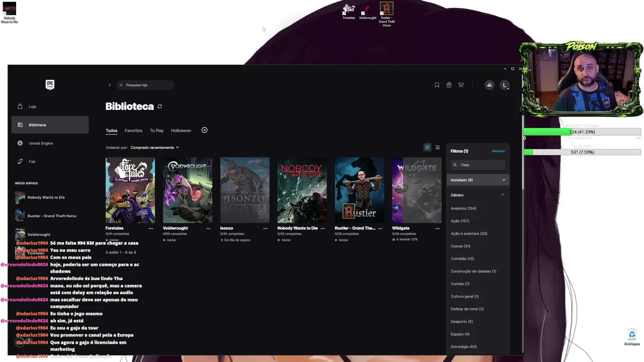Focus the Título filter search field
Screen dimensions: 644x362
[477, 165]
